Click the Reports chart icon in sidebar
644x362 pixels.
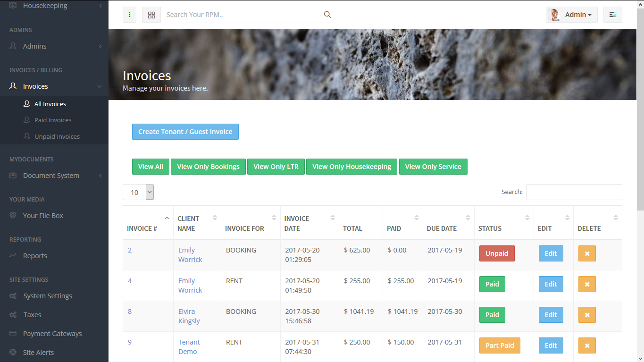coord(13,256)
